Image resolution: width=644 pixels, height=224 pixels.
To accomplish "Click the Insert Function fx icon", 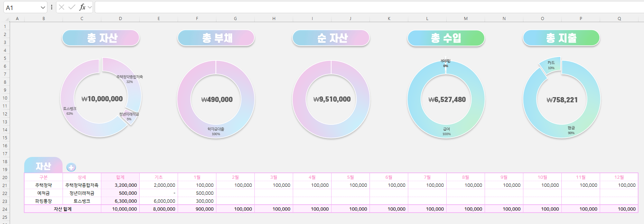I will click(x=82, y=7).
